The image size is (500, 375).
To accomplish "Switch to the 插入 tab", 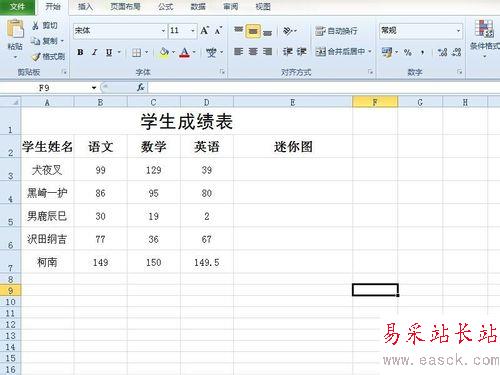I will 85,7.
